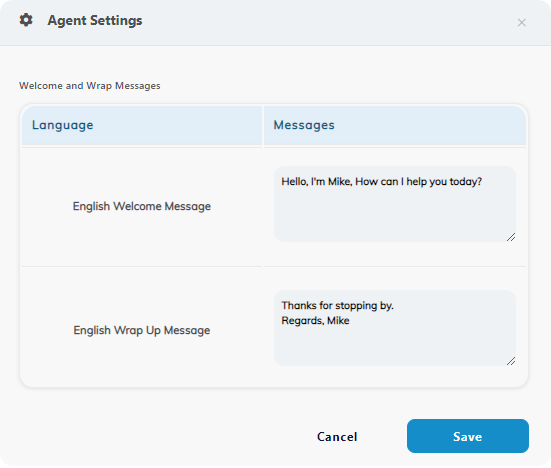This screenshot has height=468, width=551.
Task: Click the Agent Settings dialog title
Action: coord(95,20)
